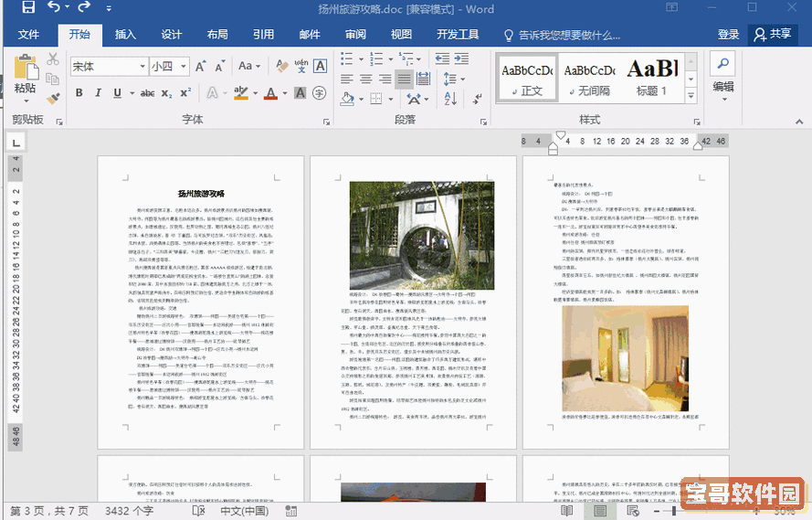Toggle italic formatting

point(98,92)
